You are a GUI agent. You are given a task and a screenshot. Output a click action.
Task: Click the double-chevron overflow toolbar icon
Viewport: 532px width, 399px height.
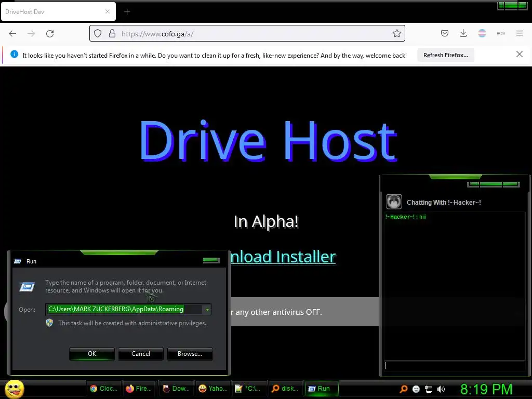pos(501,33)
